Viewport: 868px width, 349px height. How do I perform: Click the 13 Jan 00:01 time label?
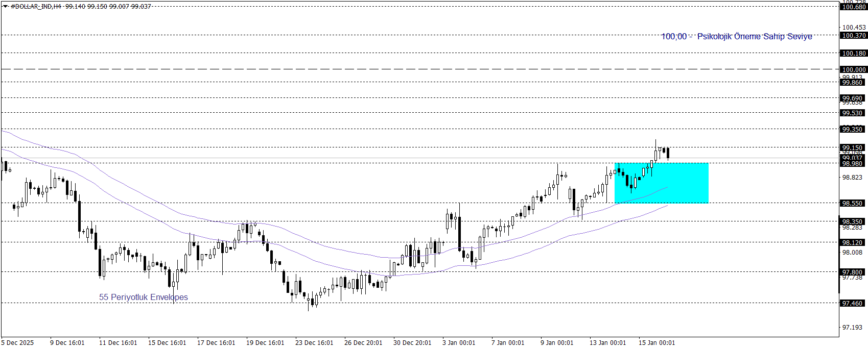coord(607,342)
